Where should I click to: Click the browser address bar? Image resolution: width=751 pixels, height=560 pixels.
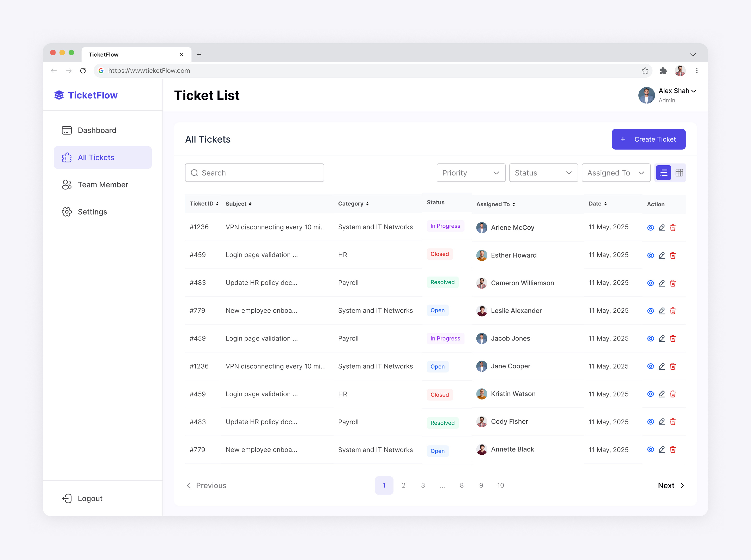[x=373, y=70]
